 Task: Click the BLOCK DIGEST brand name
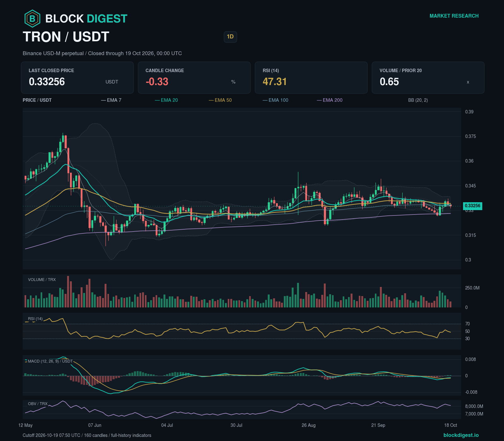(x=86, y=19)
